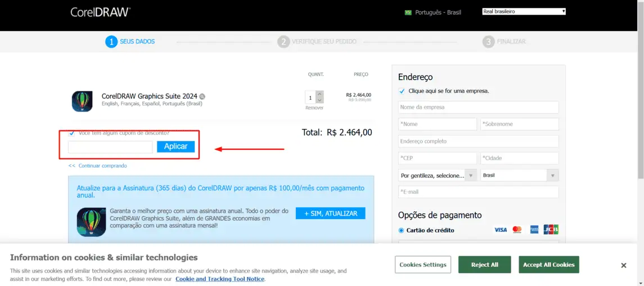
Task: Click the '*E-mail' field
Action: tap(479, 192)
